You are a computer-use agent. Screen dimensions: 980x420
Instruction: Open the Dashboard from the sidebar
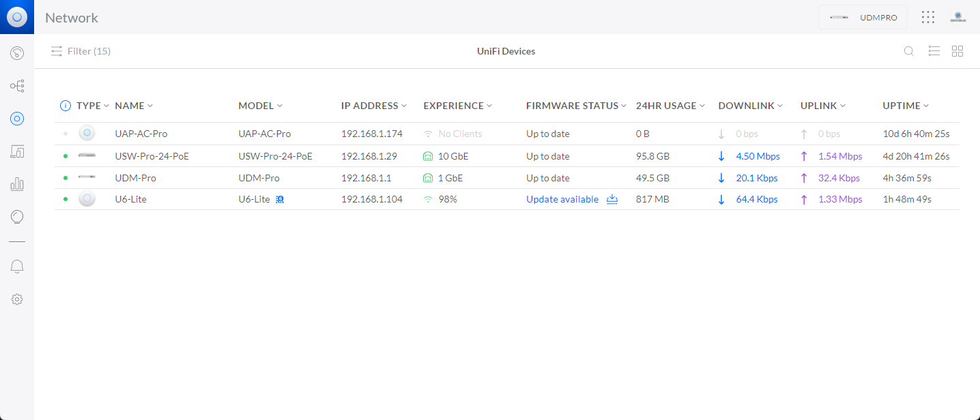point(17,52)
